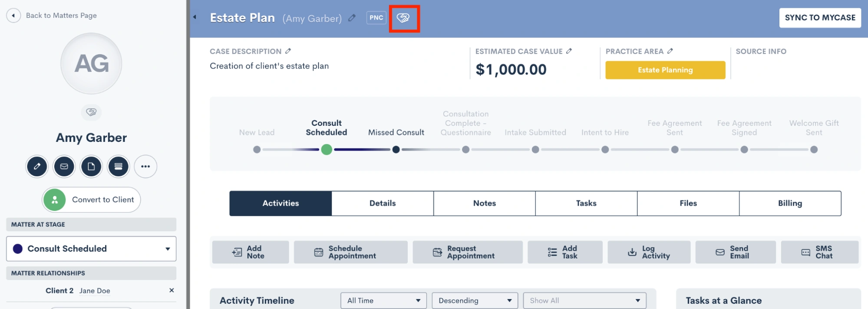Open the more options ellipsis button
Image resolution: width=868 pixels, height=309 pixels.
click(145, 167)
